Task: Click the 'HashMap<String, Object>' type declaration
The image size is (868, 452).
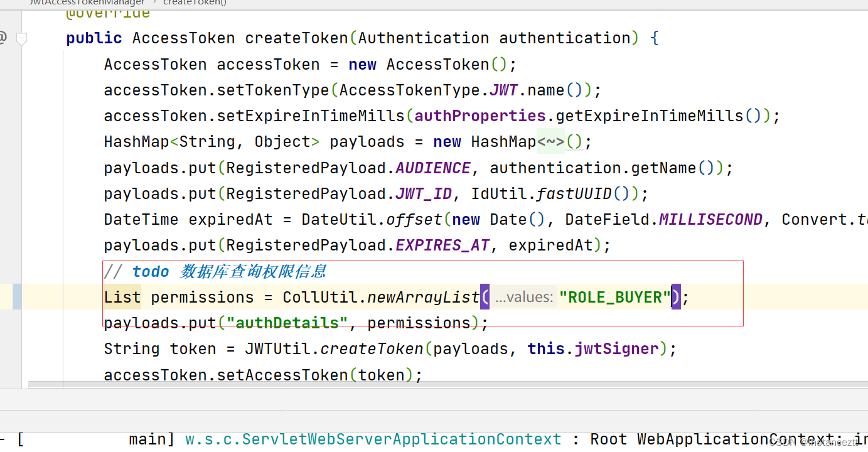Action: pos(212,142)
